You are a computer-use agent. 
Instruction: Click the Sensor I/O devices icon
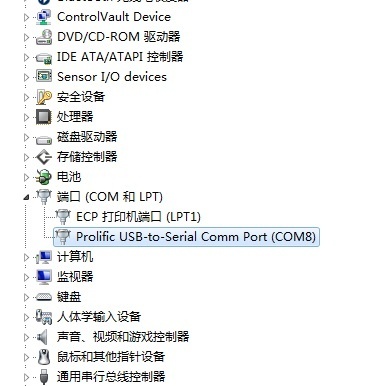(44, 77)
